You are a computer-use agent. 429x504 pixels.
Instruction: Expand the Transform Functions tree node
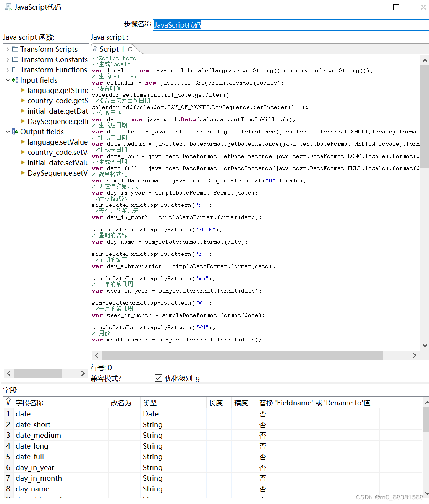point(8,70)
